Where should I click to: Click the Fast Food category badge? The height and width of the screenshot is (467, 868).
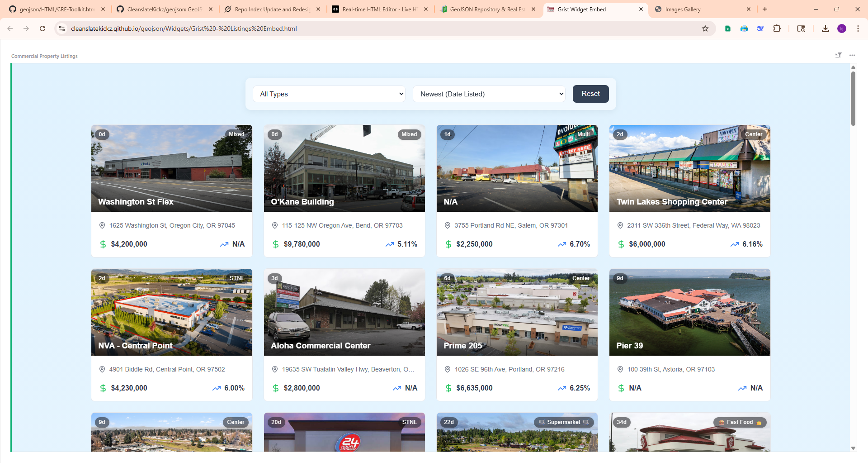tap(740, 422)
